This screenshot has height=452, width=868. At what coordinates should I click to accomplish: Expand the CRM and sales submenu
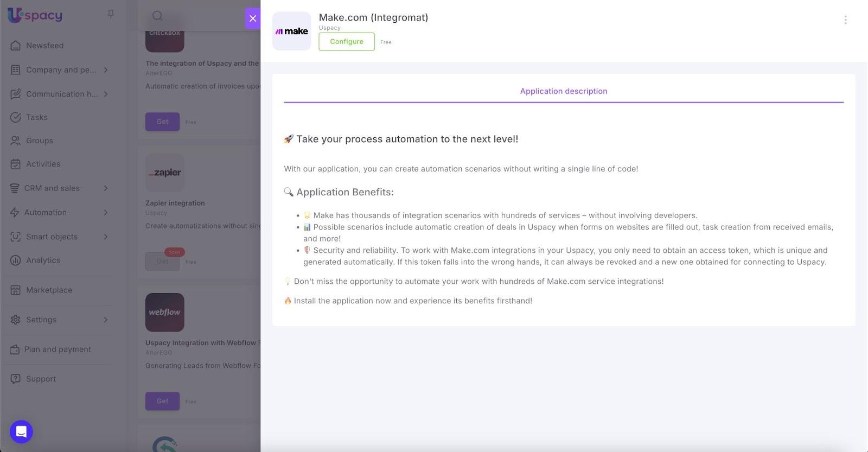106,188
